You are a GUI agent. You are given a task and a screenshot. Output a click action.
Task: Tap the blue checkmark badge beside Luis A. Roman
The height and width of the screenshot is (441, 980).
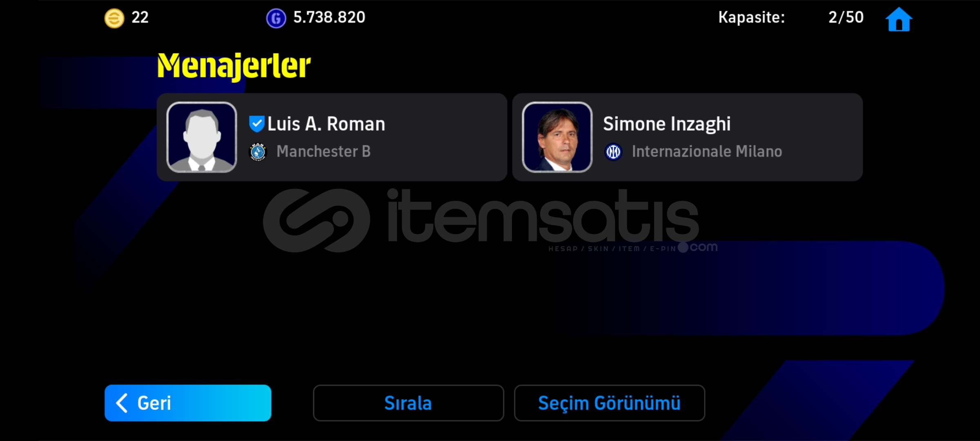256,124
